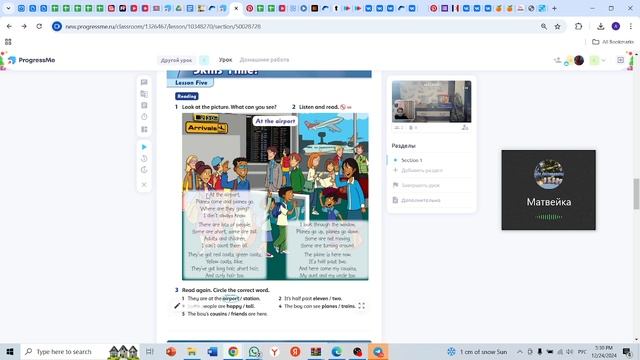
Task: Click 'Добавить раздел' to add section
Action: click(x=422, y=170)
